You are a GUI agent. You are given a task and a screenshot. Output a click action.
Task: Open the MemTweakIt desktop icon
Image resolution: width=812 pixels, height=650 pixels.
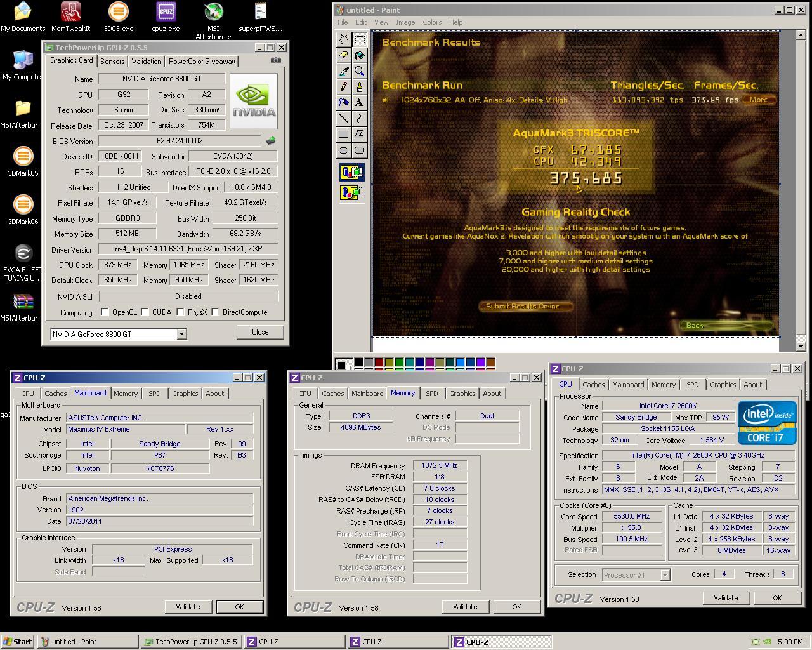(70, 17)
